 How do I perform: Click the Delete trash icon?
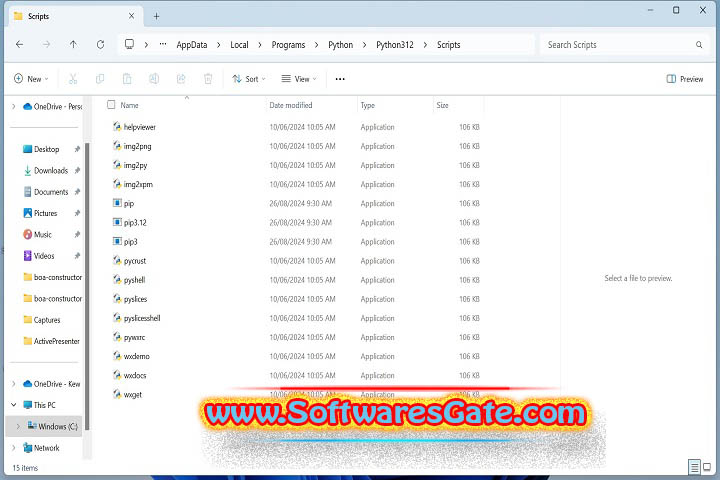[208, 79]
